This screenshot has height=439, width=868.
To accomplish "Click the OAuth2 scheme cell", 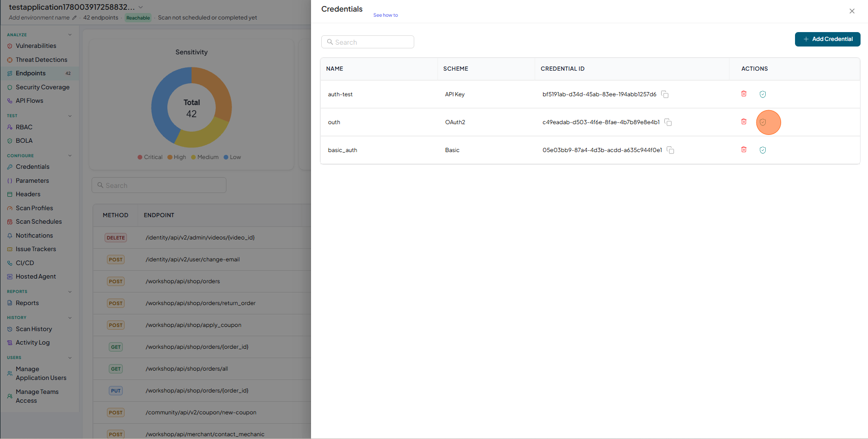I will (455, 122).
